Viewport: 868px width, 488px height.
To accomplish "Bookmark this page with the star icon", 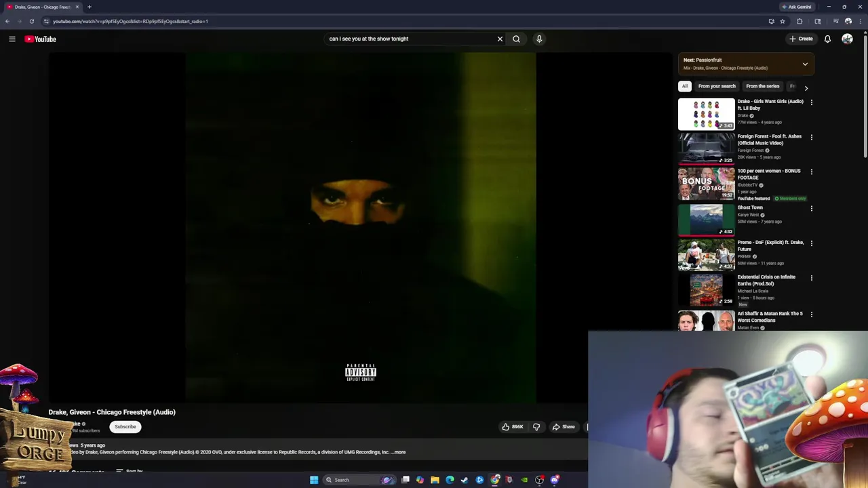I will 783,21.
